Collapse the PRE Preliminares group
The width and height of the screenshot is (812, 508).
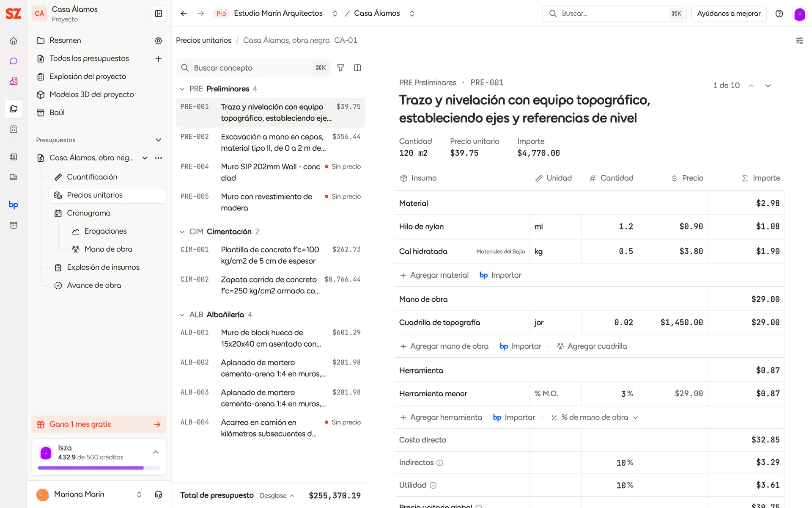(182, 89)
